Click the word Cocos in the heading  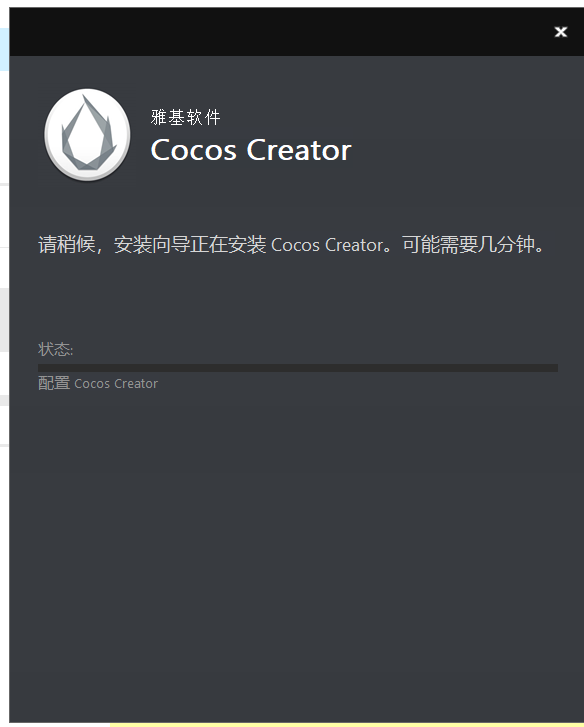pyautogui.click(x=194, y=150)
